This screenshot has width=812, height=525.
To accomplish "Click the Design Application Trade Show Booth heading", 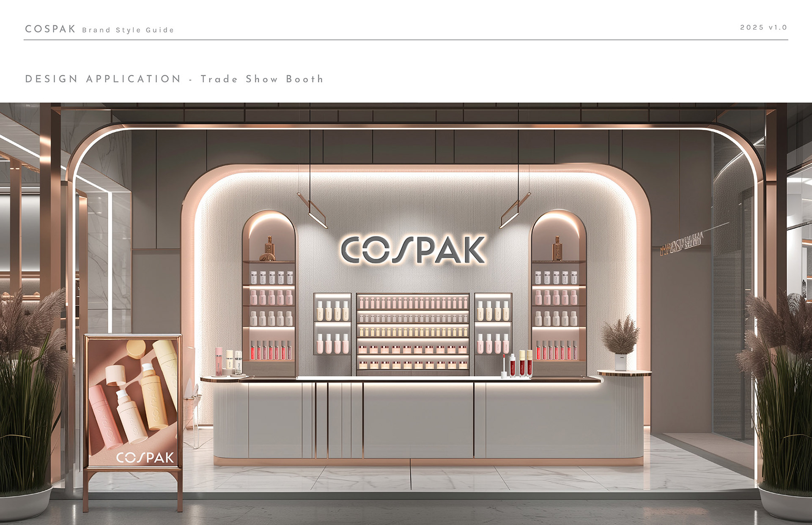I will point(174,79).
